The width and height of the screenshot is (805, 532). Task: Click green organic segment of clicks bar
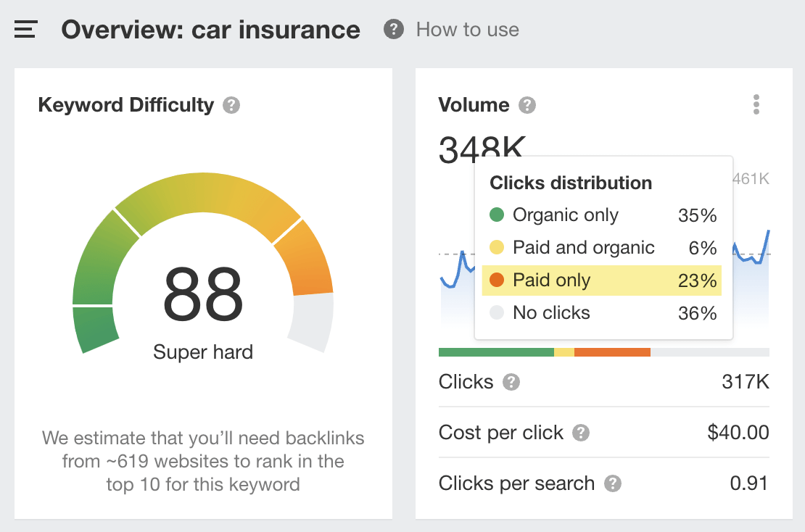click(496, 352)
